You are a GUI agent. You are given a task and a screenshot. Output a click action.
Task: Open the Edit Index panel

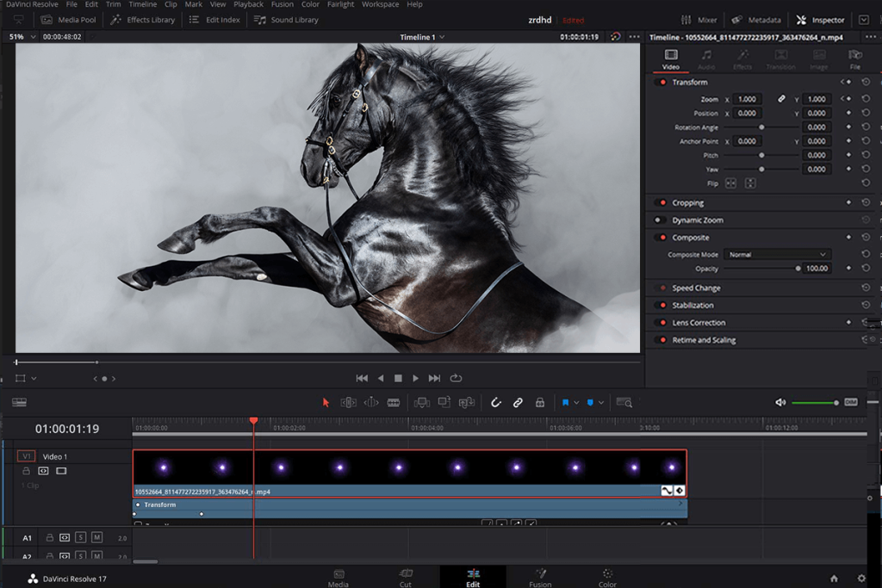(214, 19)
